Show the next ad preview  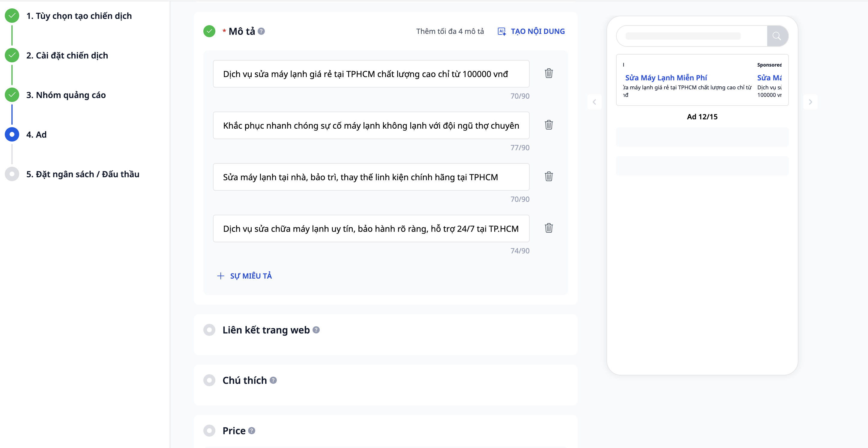pyautogui.click(x=810, y=102)
